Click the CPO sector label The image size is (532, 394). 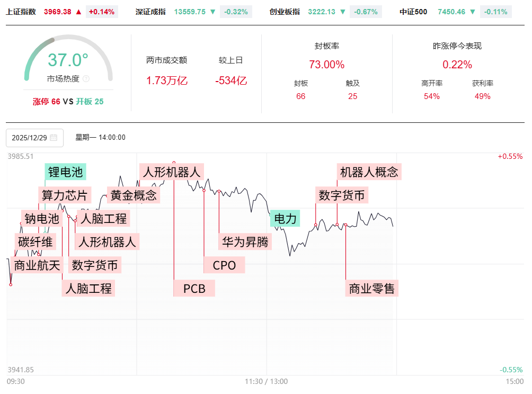pos(224,265)
